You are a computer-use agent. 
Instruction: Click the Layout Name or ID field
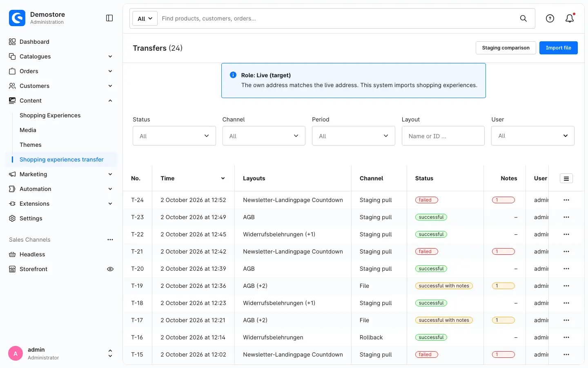(443, 136)
